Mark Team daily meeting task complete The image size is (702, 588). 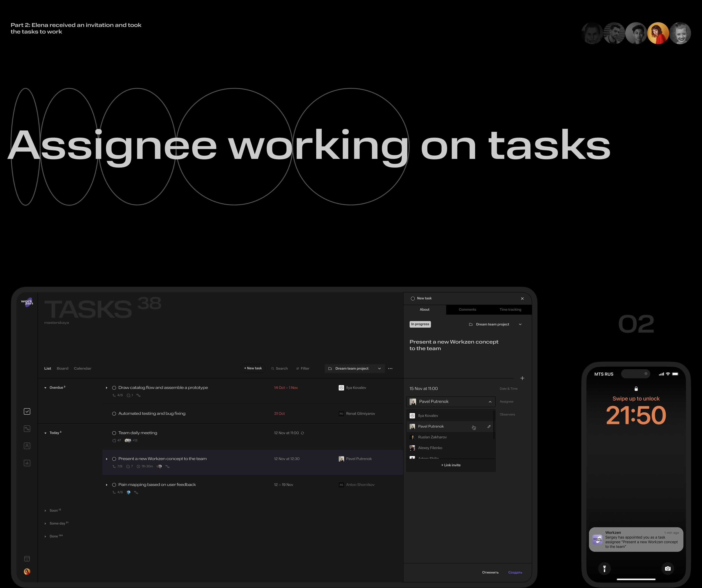coord(114,433)
